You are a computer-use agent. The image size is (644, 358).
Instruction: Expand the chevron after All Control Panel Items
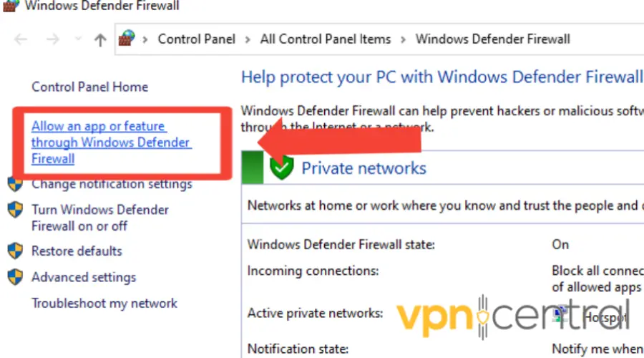(403, 39)
